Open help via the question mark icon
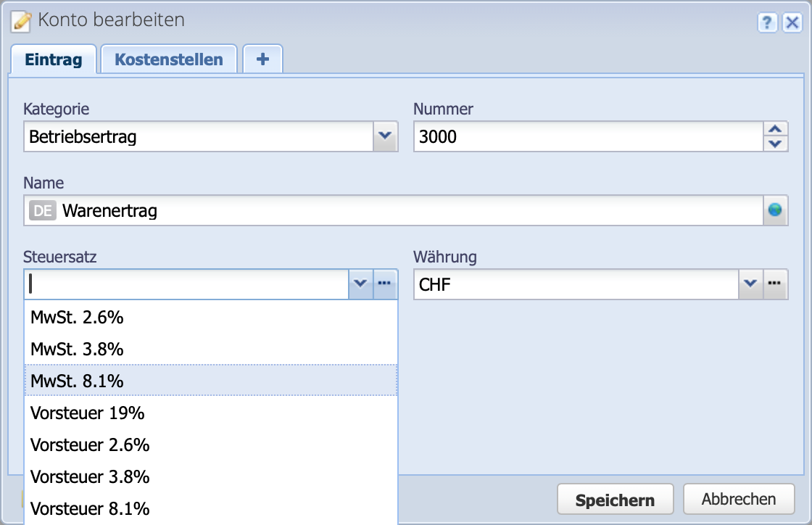The width and height of the screenshot is (812, 525). 767,22
